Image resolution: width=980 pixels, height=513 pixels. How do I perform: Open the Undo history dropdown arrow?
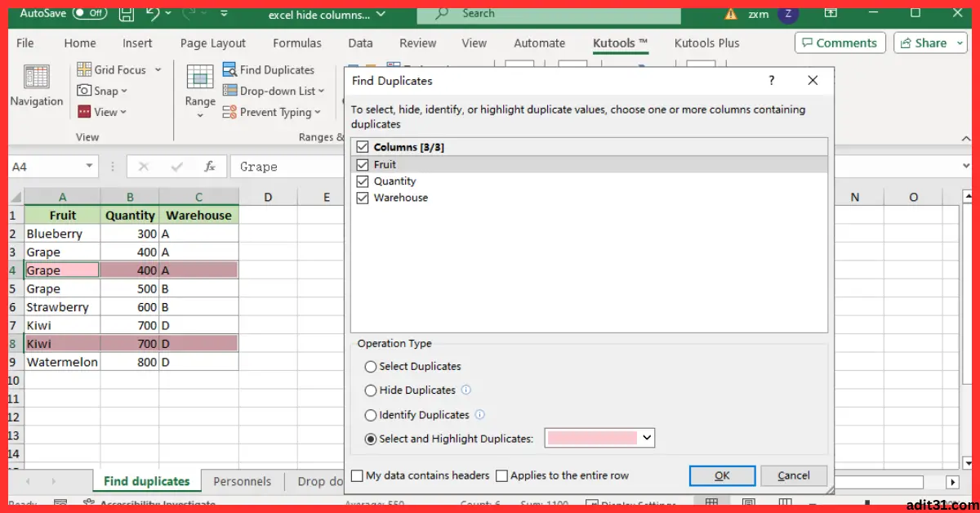[168, 13]
